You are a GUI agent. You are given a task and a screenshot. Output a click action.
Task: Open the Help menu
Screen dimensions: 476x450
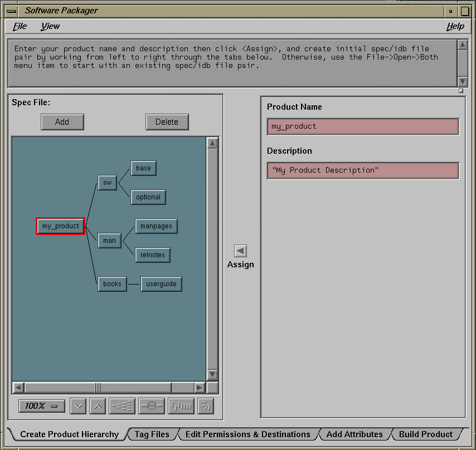455,26
